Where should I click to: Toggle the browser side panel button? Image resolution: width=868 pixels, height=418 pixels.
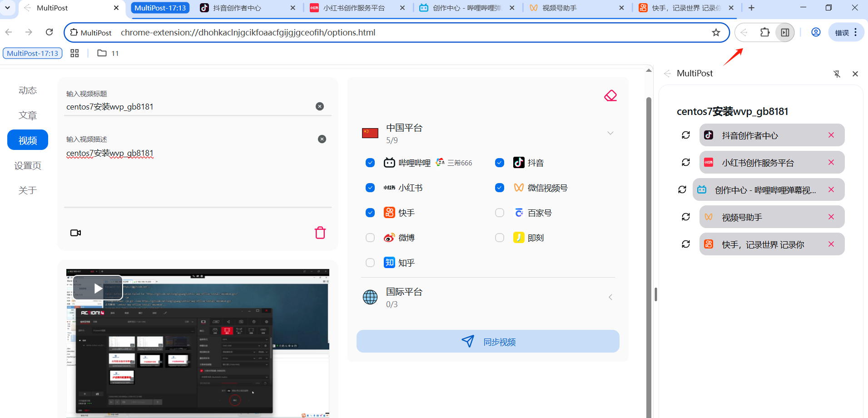785,32
